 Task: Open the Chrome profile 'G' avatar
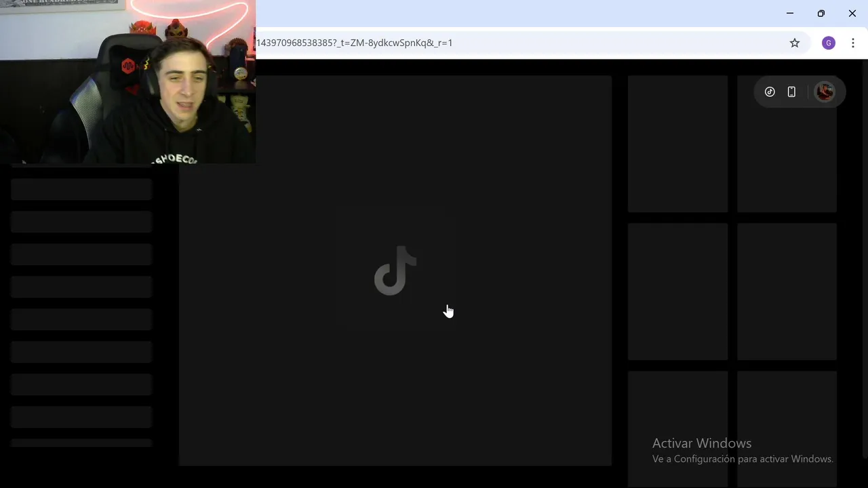point(828,43)
